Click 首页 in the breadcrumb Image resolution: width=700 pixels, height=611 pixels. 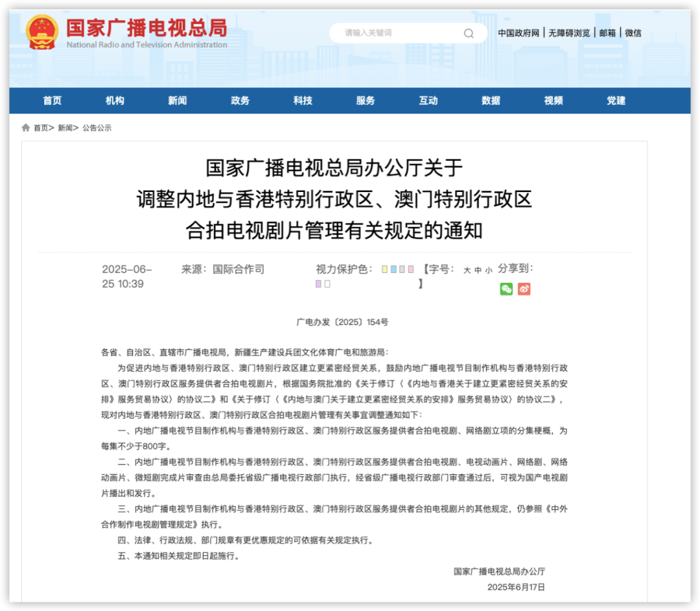41,128
